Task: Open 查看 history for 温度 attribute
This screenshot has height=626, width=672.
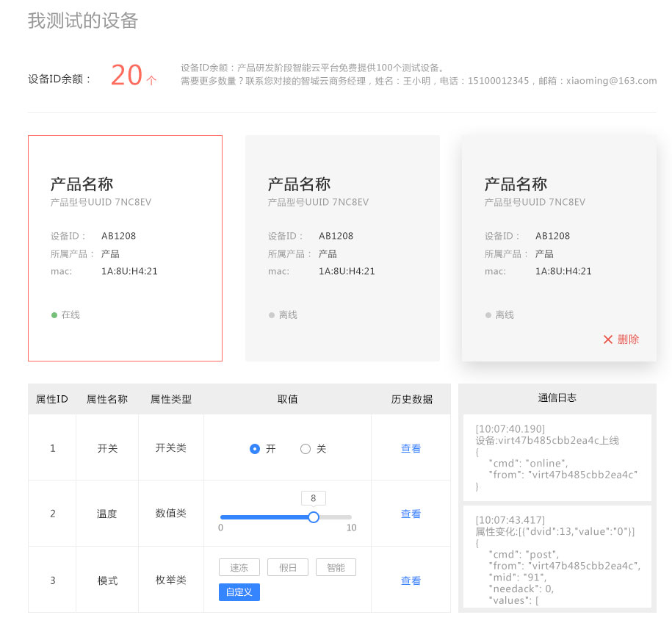Action: [411, 514]
